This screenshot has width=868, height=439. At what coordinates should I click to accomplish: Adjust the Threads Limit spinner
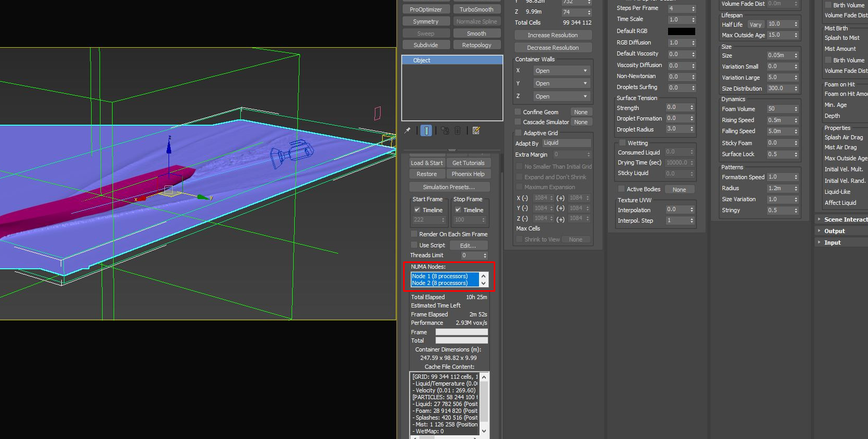coord(485,256)
